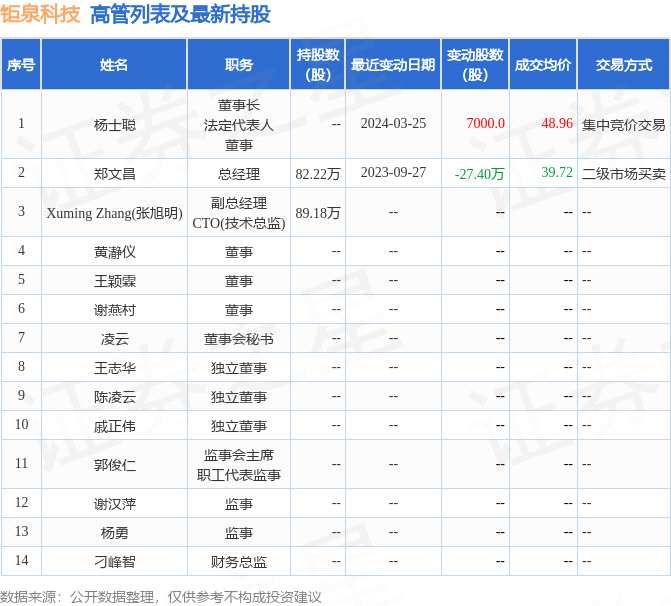Select the name 谢燕村
The height and width of the screenshot is (606, 671).
coord(114,310)
